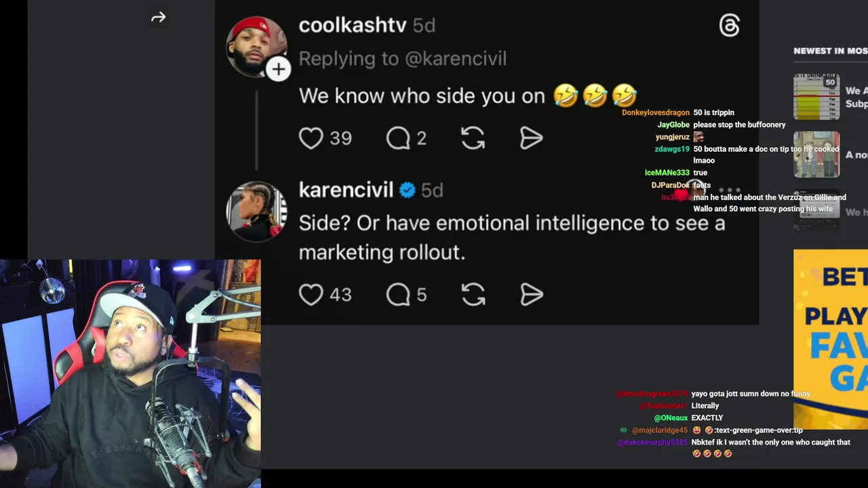Click coolkashtv's profile picture

tap(254, 45)
